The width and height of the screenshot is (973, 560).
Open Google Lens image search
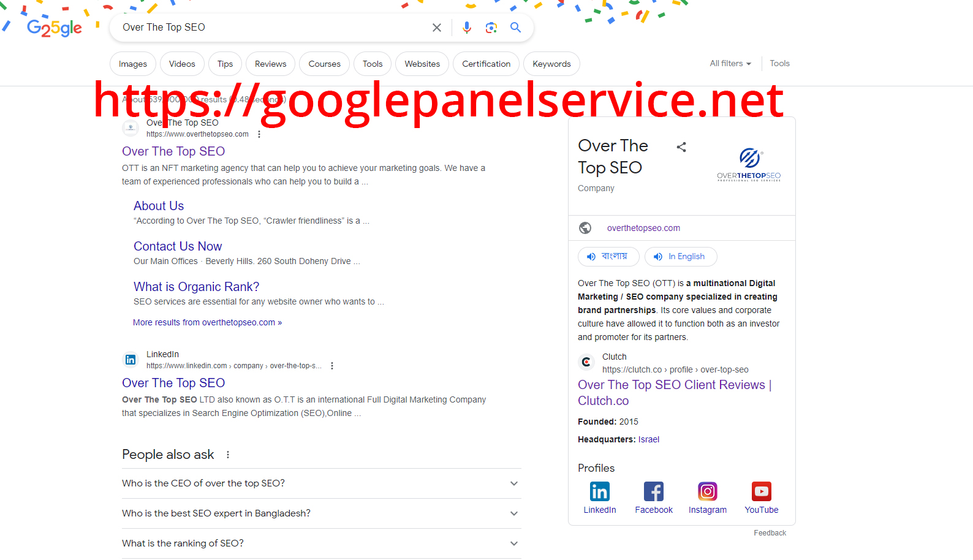tap(491, 28)
